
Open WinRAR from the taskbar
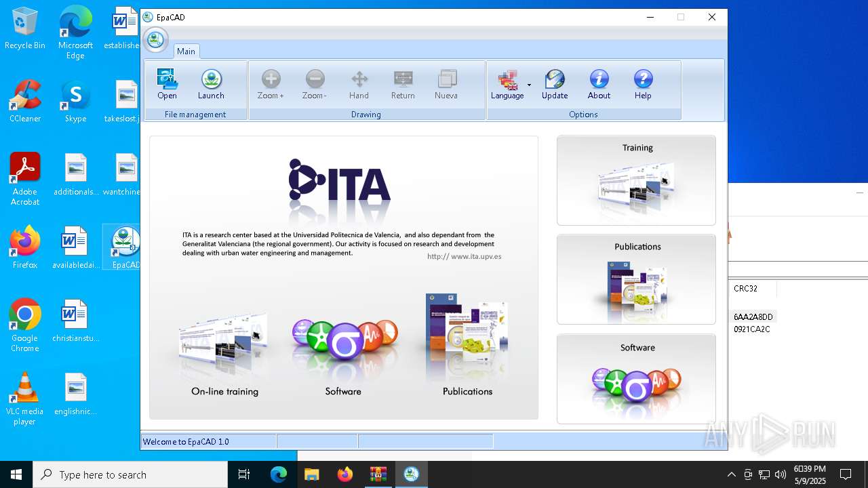tap(378, 474)
